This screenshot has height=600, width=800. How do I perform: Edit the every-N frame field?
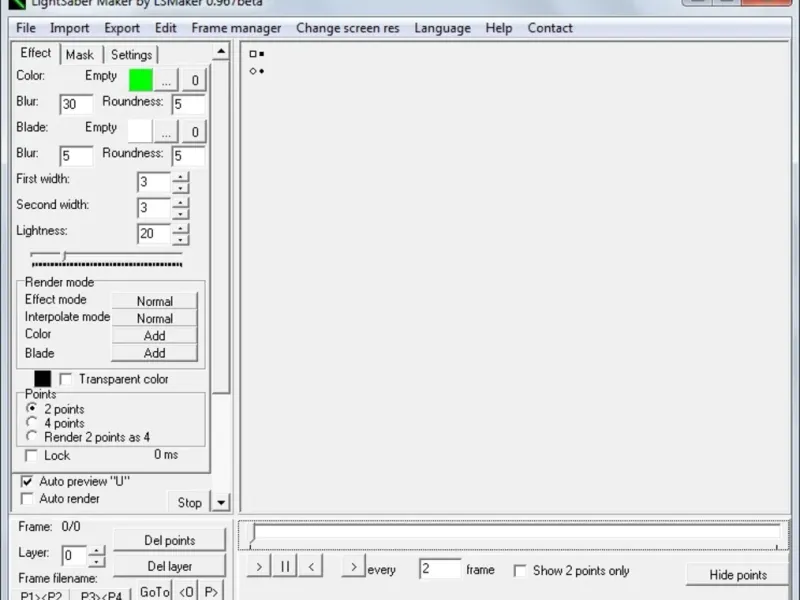click(440, 569)
